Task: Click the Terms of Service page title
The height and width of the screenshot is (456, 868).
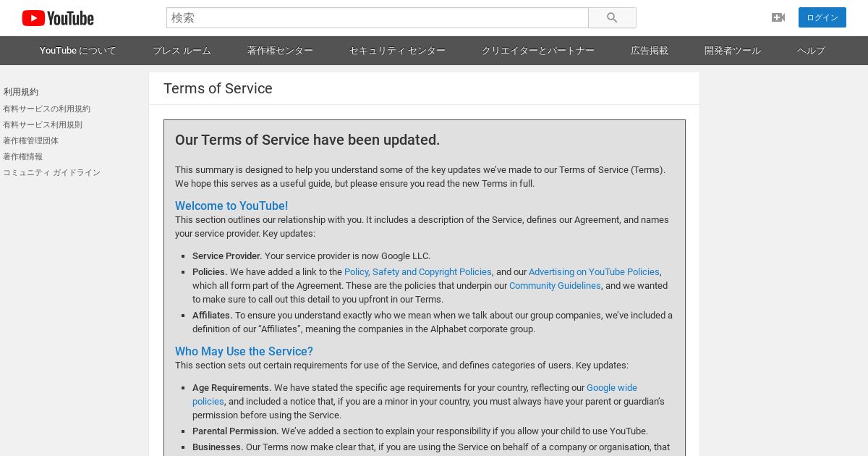Action: click(x=218, y=88)
